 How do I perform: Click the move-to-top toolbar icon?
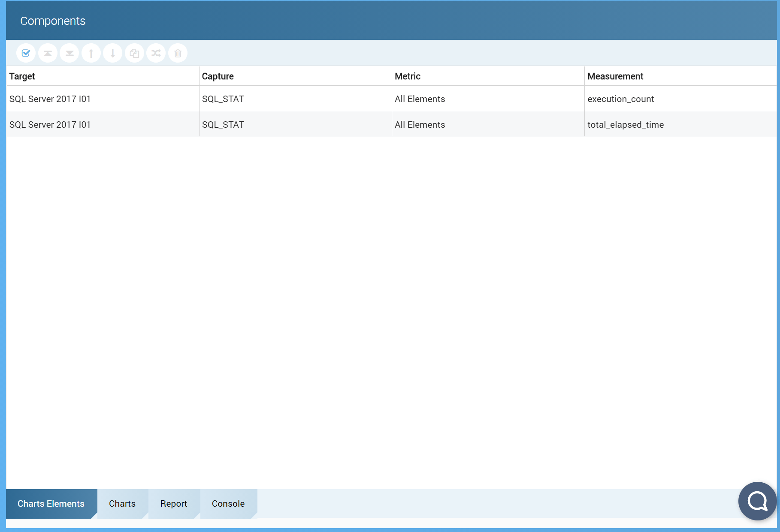click(48, 53)
